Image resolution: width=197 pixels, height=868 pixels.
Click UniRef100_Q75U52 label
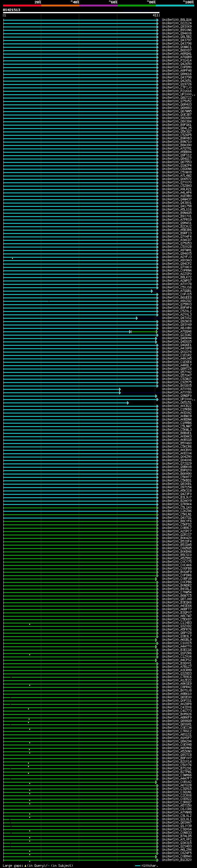click(176, 101)
